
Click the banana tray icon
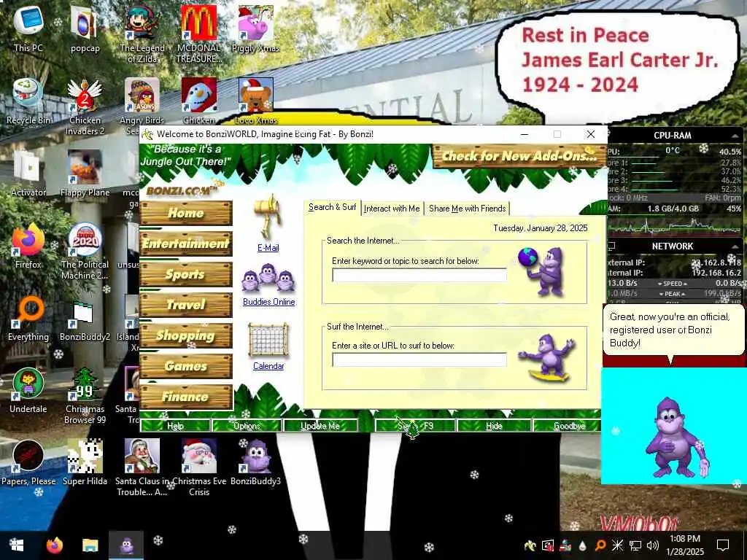(x=530, y=545)
